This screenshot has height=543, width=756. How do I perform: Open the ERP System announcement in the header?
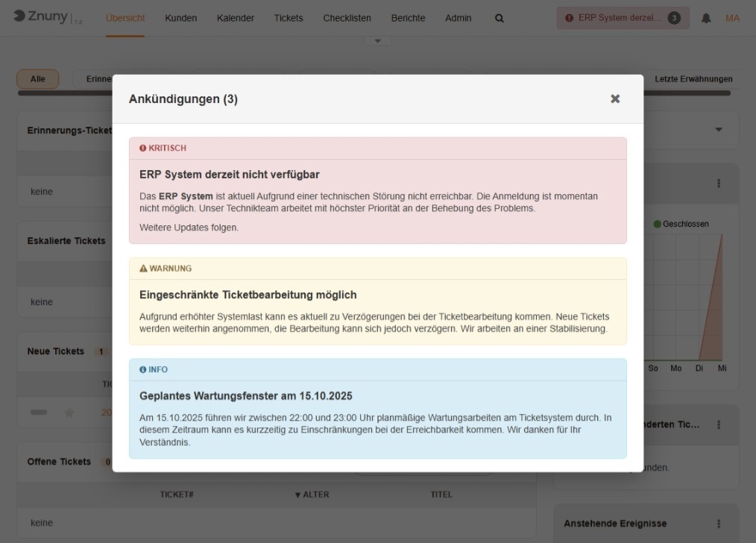(x=623, y=16)
